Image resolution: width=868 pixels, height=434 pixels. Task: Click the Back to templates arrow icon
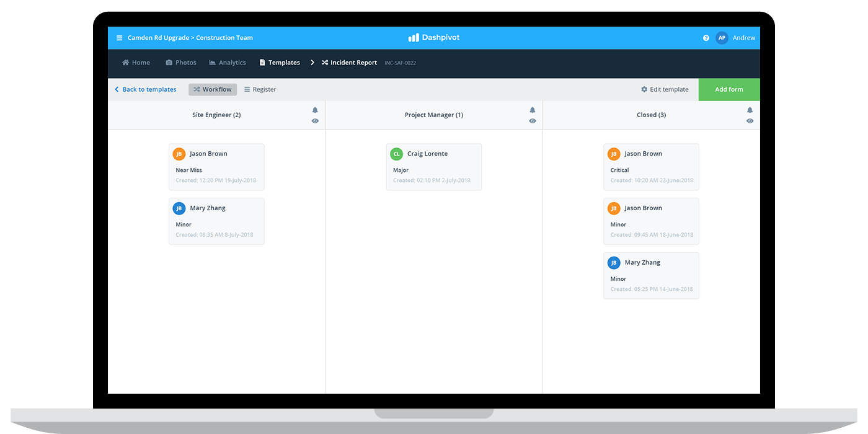click(117, 89)
